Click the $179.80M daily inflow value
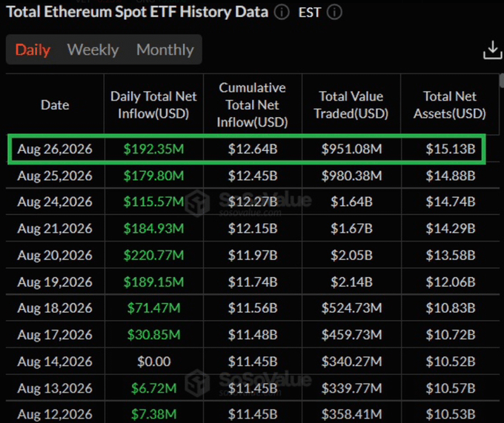504x423 pixels. [153, 176]
